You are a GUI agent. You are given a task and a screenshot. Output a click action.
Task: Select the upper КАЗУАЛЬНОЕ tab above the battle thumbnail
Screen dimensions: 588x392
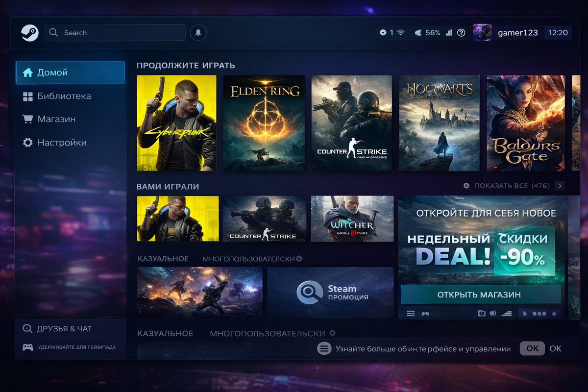[163, 259]
